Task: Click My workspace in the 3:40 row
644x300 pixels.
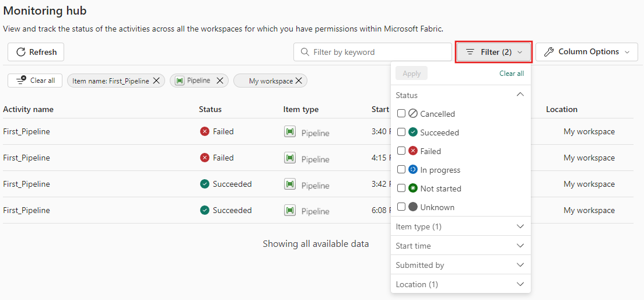Action: 589,131
